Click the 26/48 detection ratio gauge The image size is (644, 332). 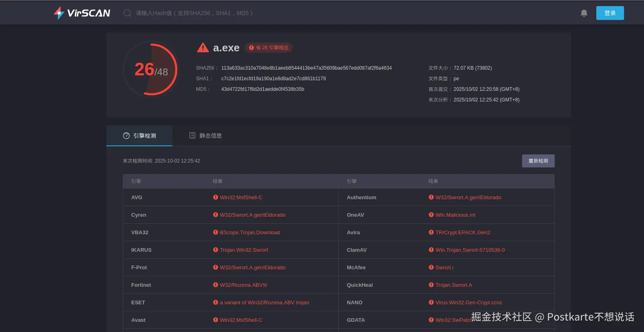(151, 70)
